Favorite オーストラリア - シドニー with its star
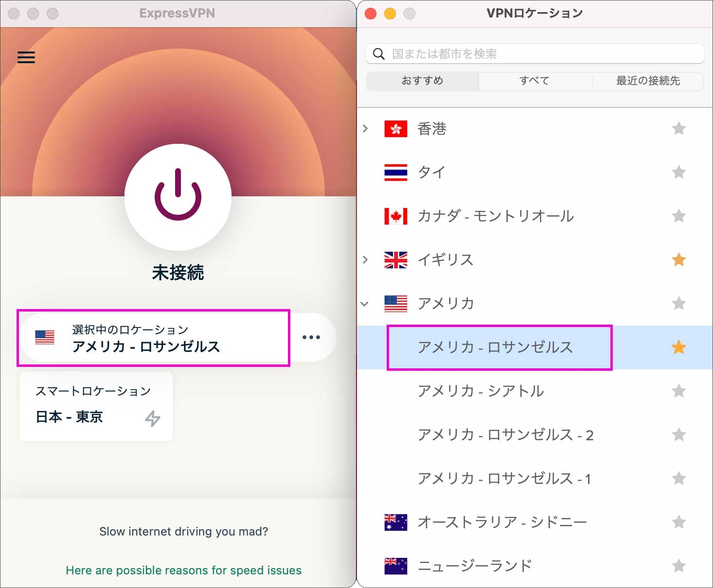Viewport: 713px width, 588px height. point(679,522)
